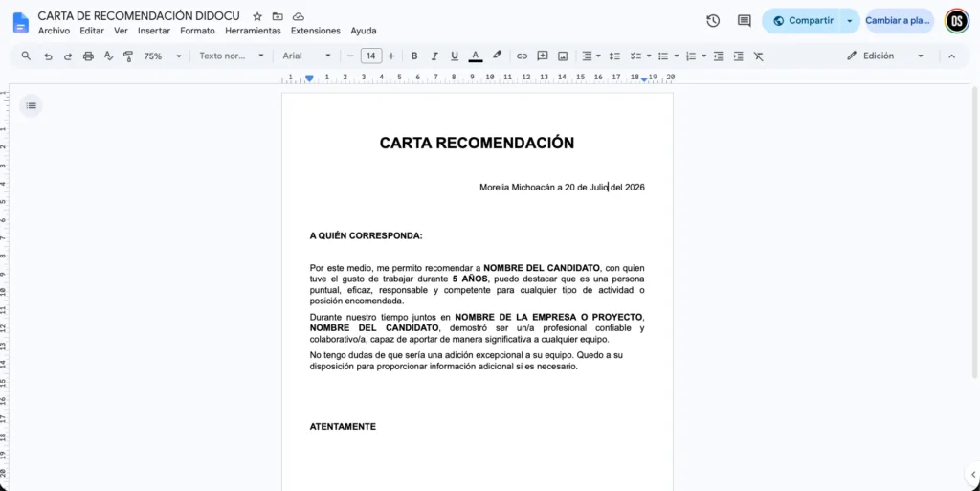Viewport: 980px width, 491px height.
Task: Open the checklist options dropdown arrow
Action: 649,56
